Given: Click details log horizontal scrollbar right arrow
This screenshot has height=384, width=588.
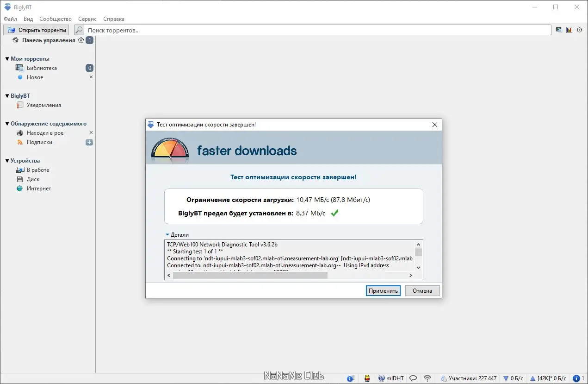Looking at the screenshot, I should (410, 276).
